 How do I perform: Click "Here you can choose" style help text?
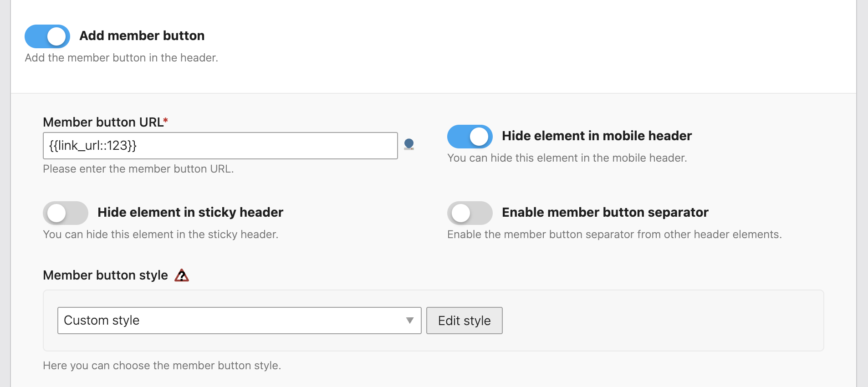[x=162, y=366]
